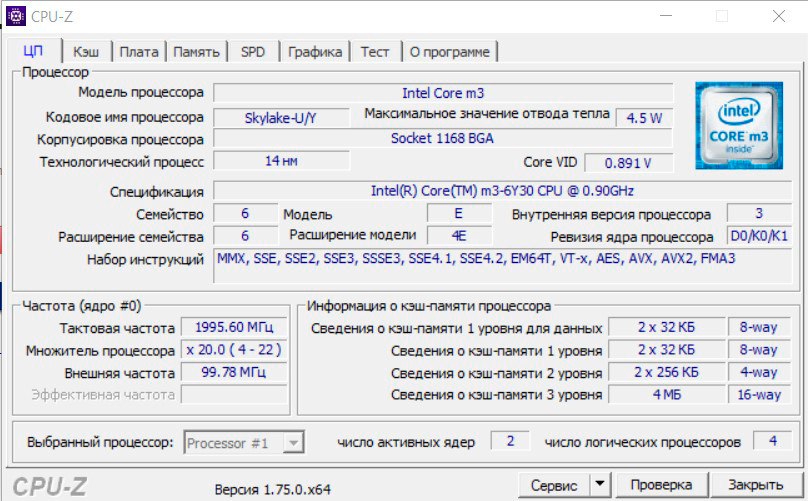Expand the Сервис button dropdown arrow
Image resolution: width=808 pixels, height=501 pixels.
click(600, 485)
